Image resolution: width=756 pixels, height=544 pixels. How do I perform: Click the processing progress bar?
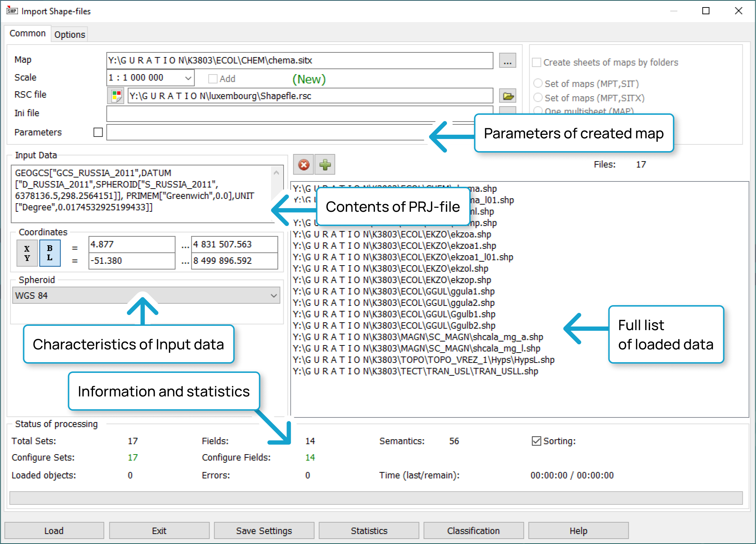click(376, 498)
